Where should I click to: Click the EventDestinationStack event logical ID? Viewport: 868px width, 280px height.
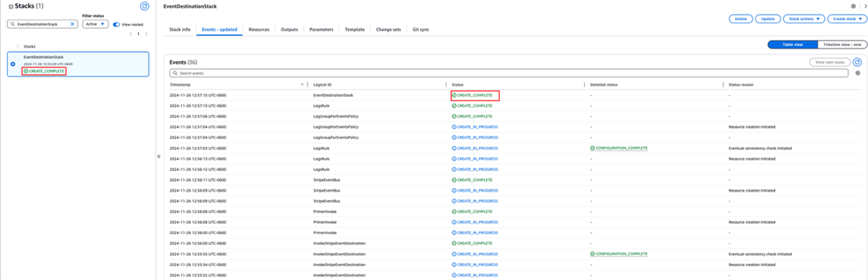click(x=333, y=95)
